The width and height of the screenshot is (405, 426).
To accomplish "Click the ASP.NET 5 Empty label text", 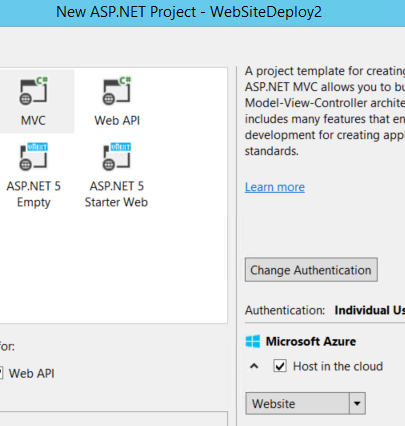I will point(34,194).
